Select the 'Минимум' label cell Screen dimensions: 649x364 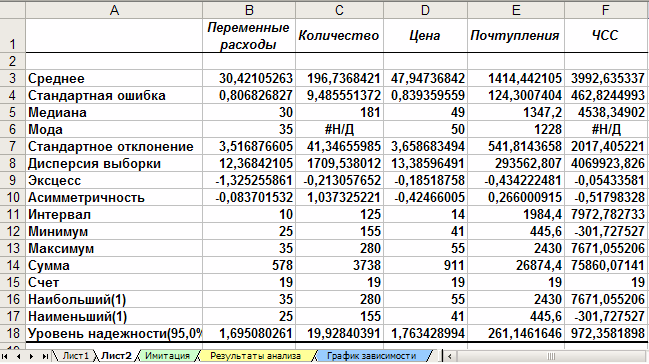pyautogui.click(x=114, y=231)
